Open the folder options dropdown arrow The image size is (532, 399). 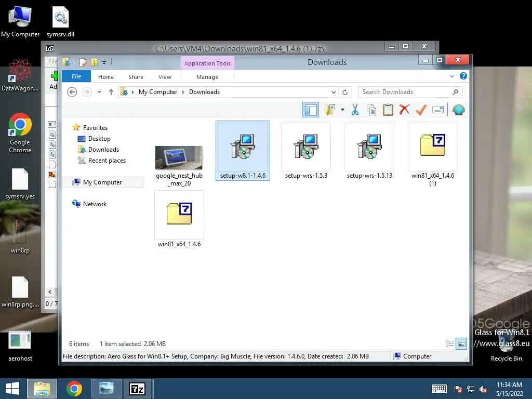click(x=342, y=110)
